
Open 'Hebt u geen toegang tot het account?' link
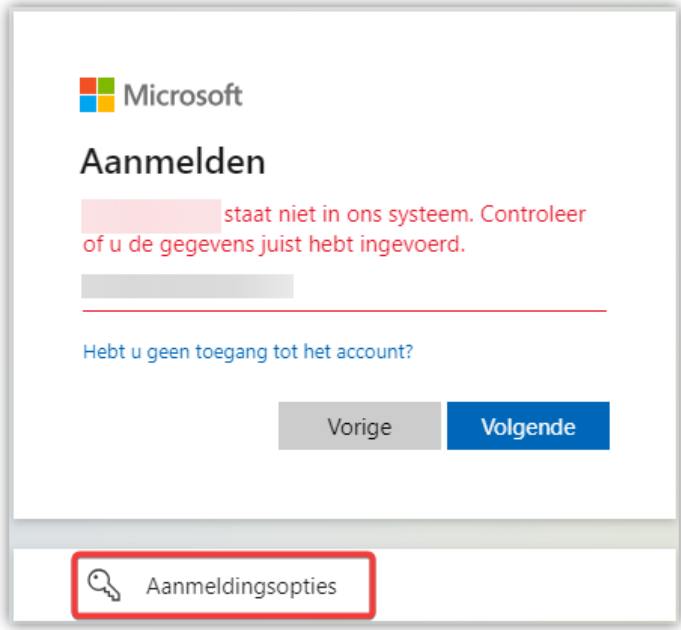(x=248, y=352)
